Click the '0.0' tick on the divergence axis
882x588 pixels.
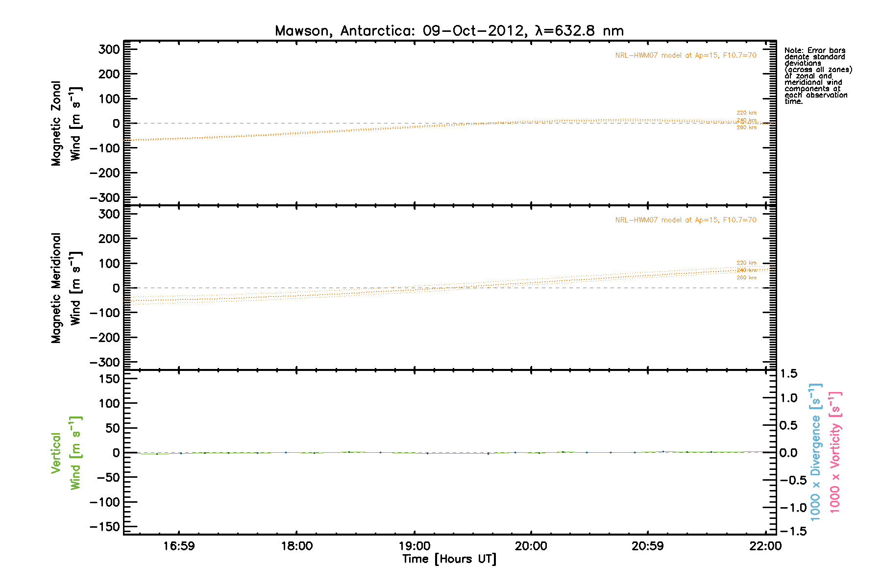[788, 453]
